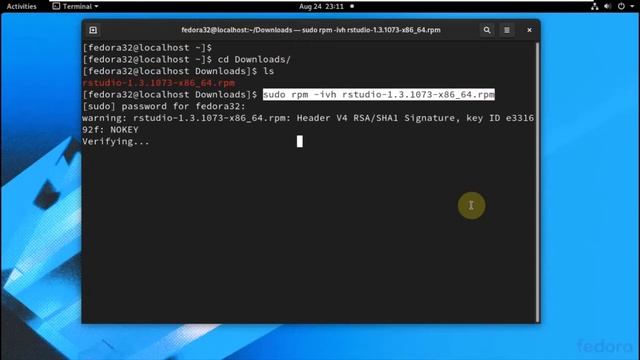The image size is (640, 360).
Task: Click the terminal vertical scrollbar
Action: (x=538, y=182)
